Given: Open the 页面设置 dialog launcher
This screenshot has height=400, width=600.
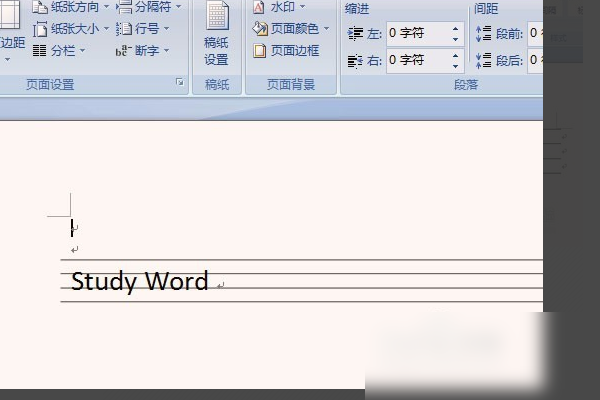Looking at the screenshot, I should (x=179, y=82).
